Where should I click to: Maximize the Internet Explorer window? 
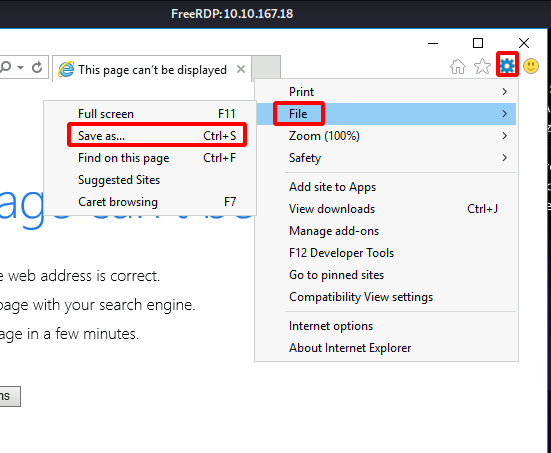[478, 43]
